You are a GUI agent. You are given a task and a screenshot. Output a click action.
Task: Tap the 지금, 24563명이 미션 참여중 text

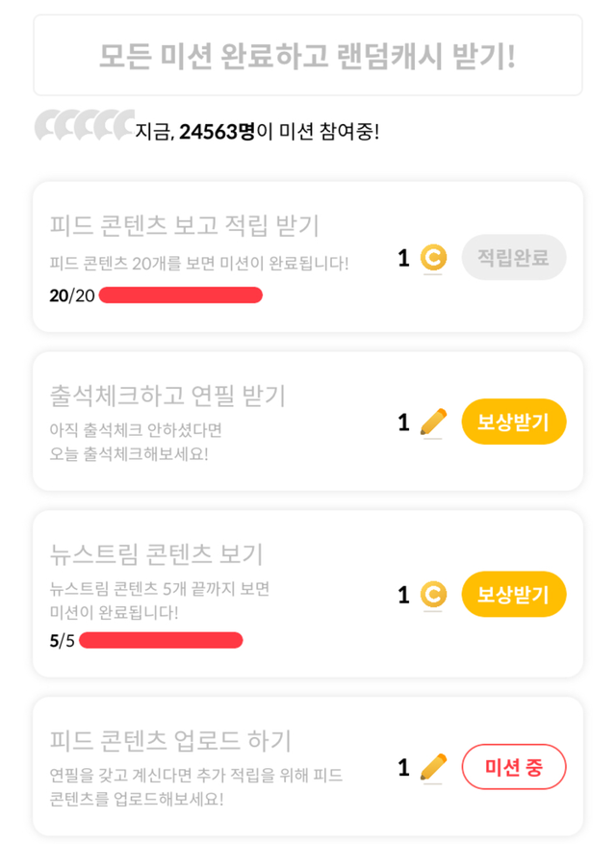[257, 130]
